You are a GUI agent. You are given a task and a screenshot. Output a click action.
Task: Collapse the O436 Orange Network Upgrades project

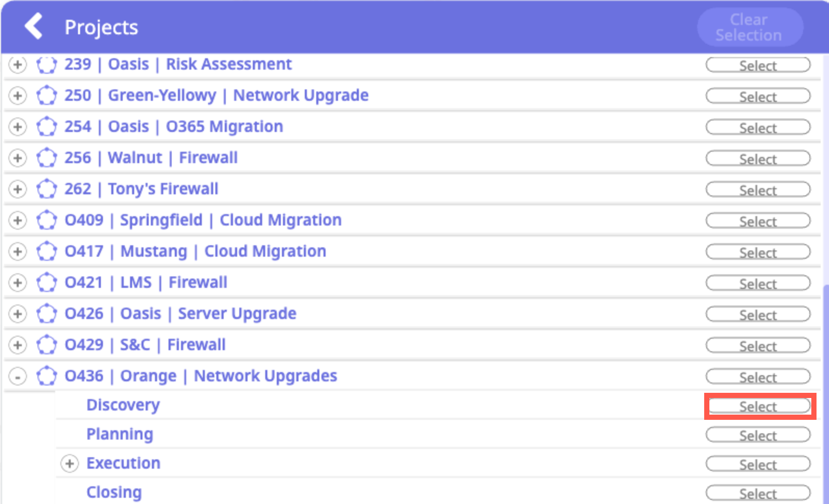click(x=18, y=376)
